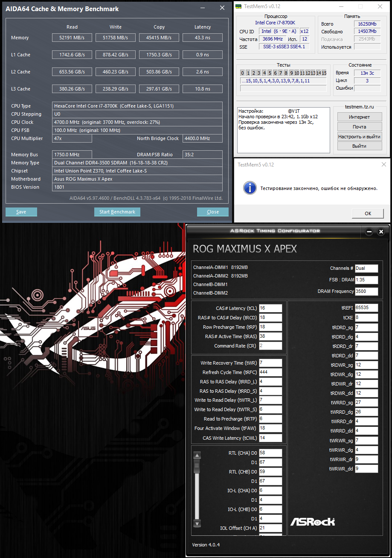Click test number 0 box in Тесты
The height and width of the screenshot is (558, 392).
(242, 73)
